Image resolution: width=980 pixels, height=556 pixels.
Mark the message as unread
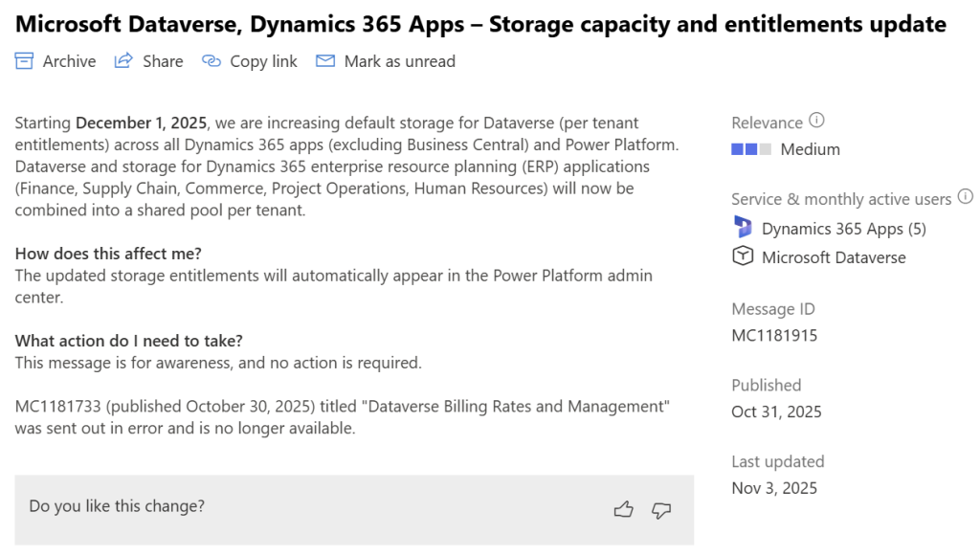pos(400,60)
